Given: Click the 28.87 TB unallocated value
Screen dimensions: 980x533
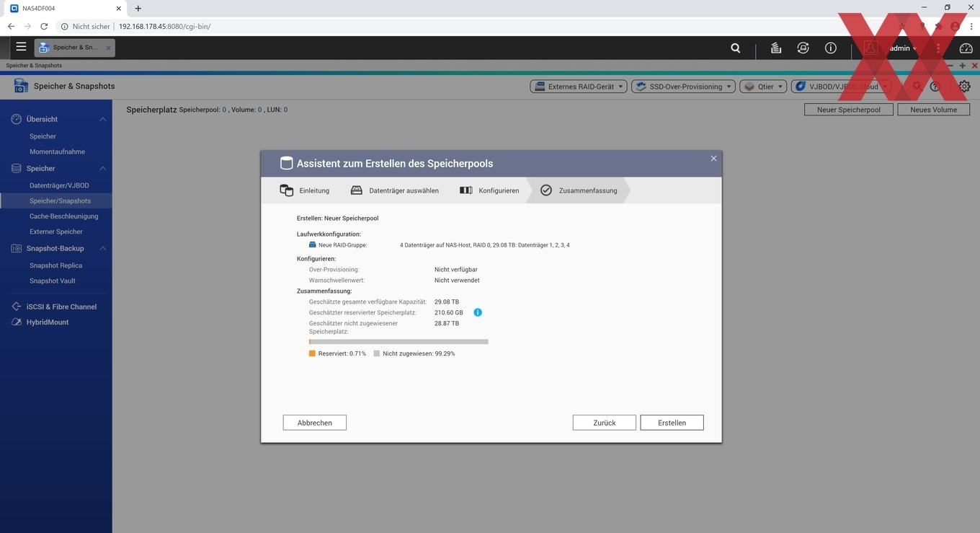Looking at the screenshot, I should click(447, 323).
